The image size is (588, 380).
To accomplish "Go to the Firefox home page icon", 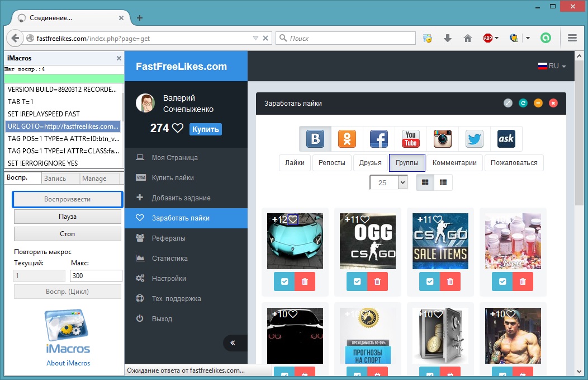I will point(468,38).
